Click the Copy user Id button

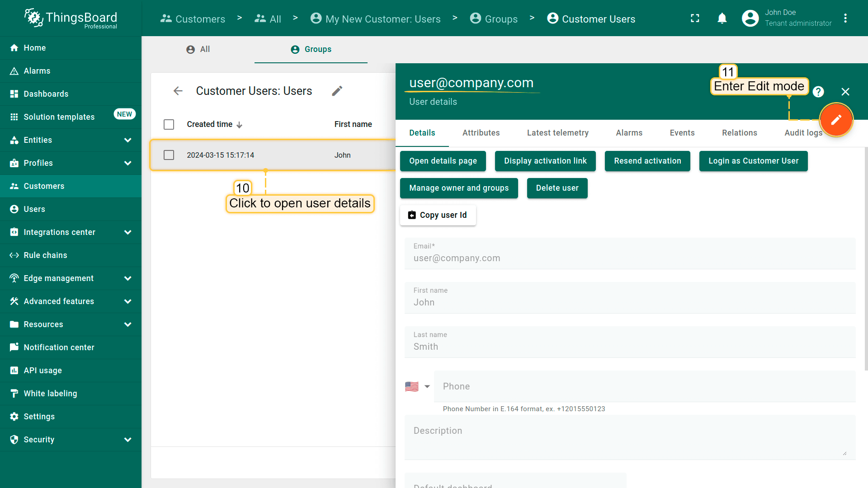coord(437,215)
